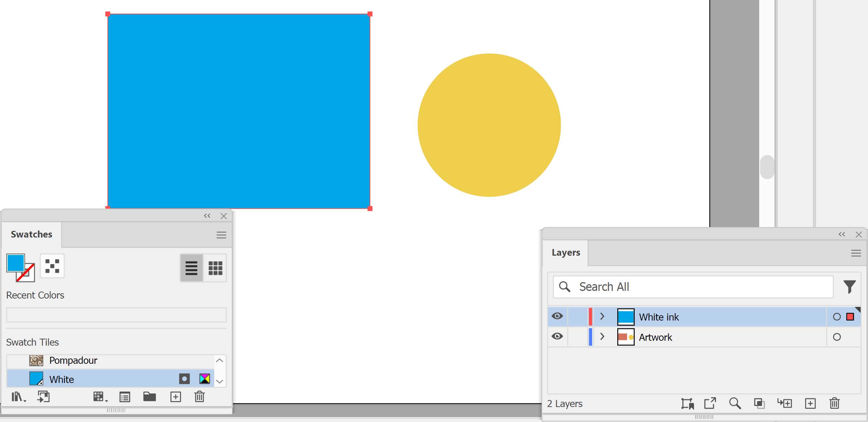
Task: Click the spot color icon on White swatch
Action: click(x=184, y=379)
